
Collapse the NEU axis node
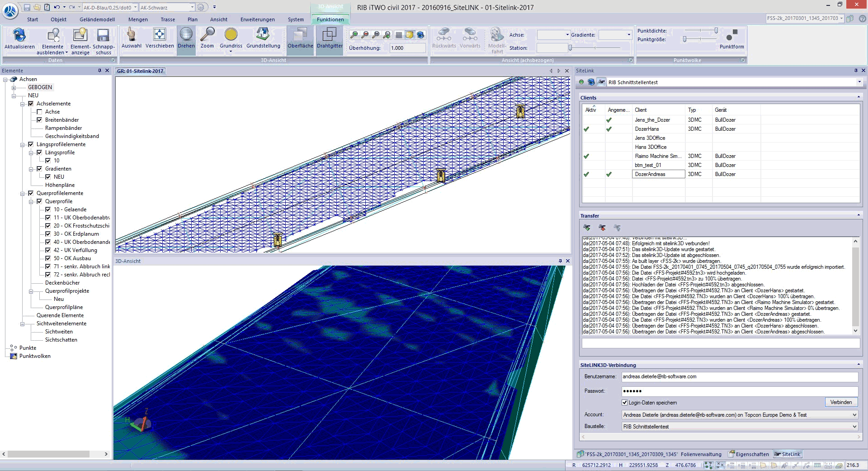[14, 96]
